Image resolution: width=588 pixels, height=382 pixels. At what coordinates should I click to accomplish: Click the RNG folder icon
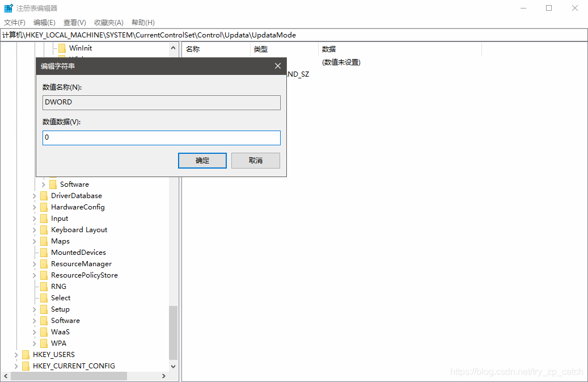coord(44,287)
